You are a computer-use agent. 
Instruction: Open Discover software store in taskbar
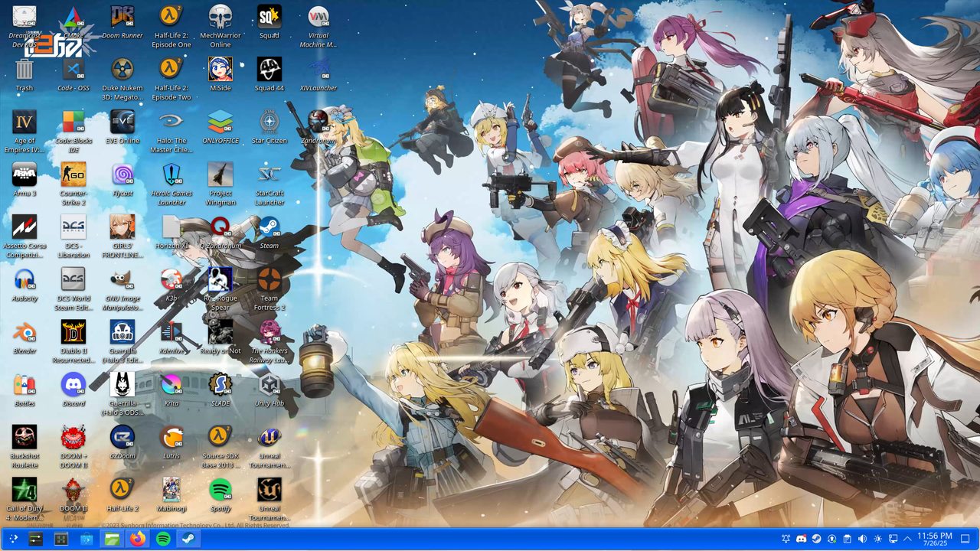point(87,540)
